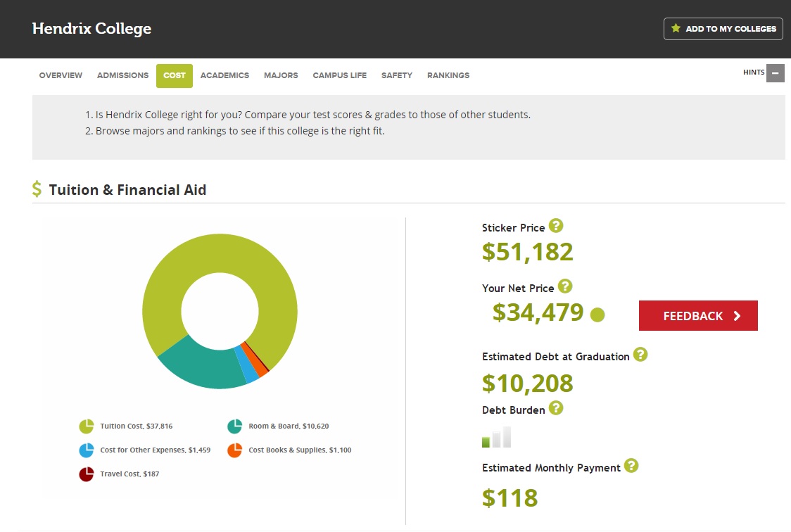Click the "Tuition Cost, $37,816" legend label

coord(137,426)
